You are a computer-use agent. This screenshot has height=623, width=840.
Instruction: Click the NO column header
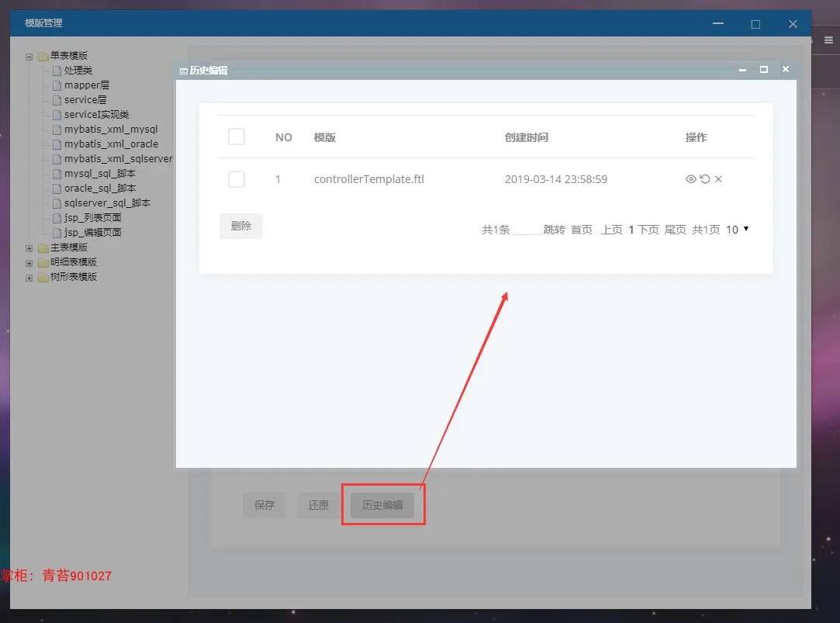point(283,137)
